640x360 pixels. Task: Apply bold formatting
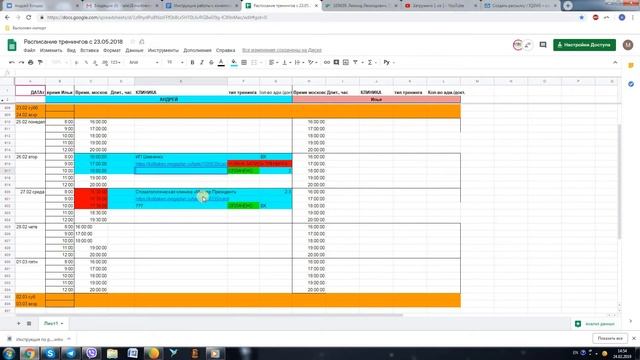pos(192,62)
